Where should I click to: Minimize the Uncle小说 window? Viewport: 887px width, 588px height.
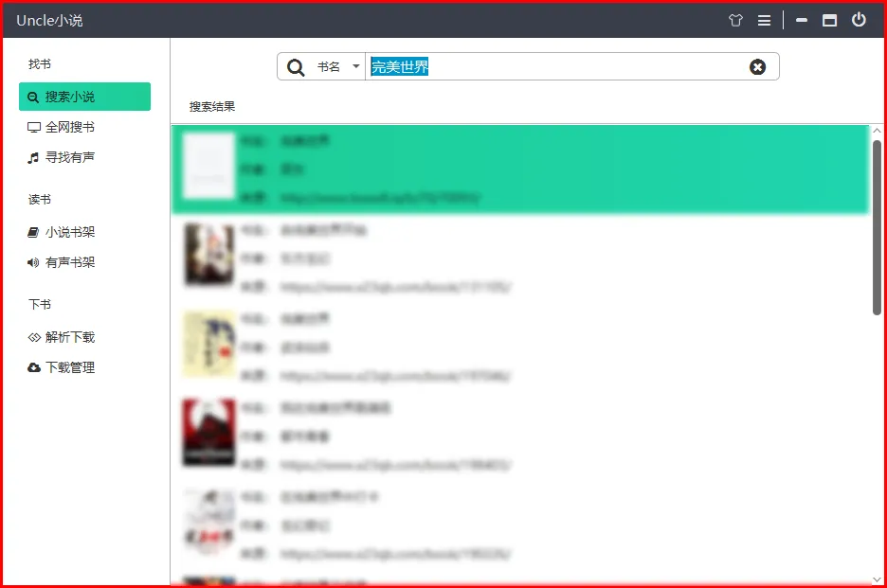click(x=802, y=20)
